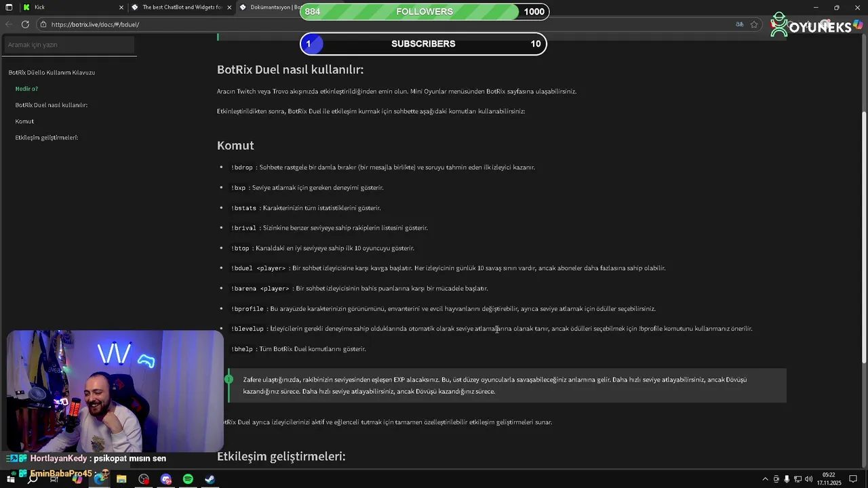Open the Windows Start menu

tap(10, 479)
